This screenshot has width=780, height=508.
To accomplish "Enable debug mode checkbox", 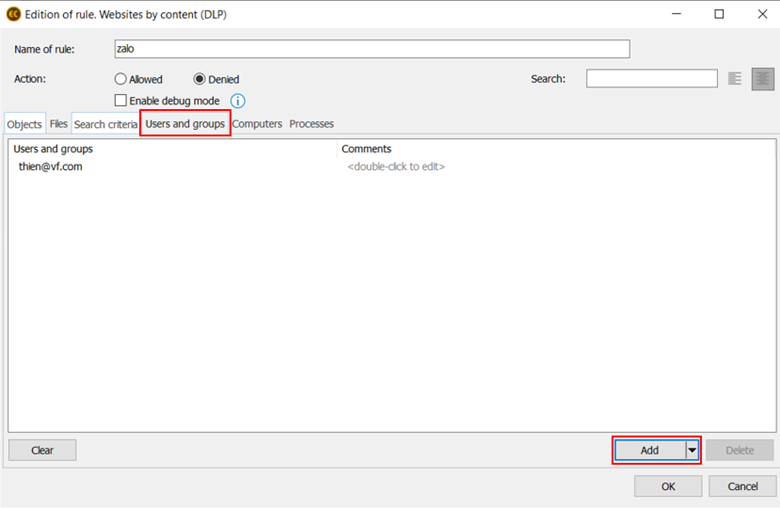I will click(121, 101).
